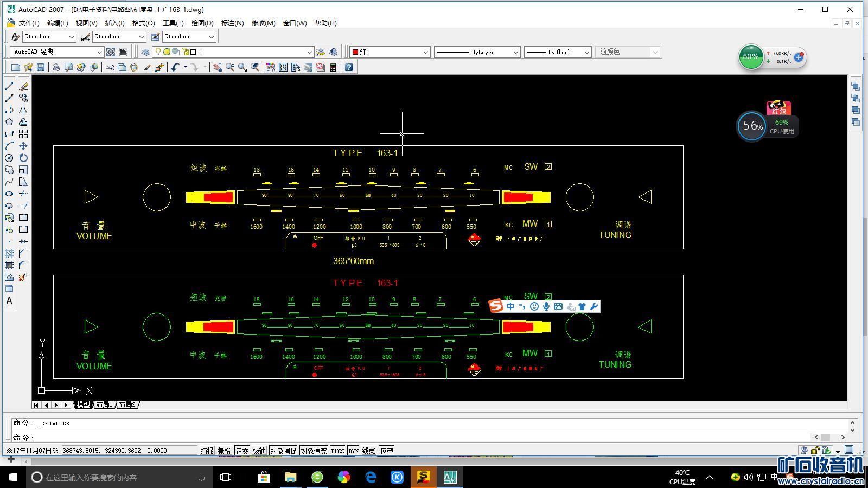Switch to the 布局1 layout tab
This screenshot has height=488, width=868.
[x=104, y=404]
